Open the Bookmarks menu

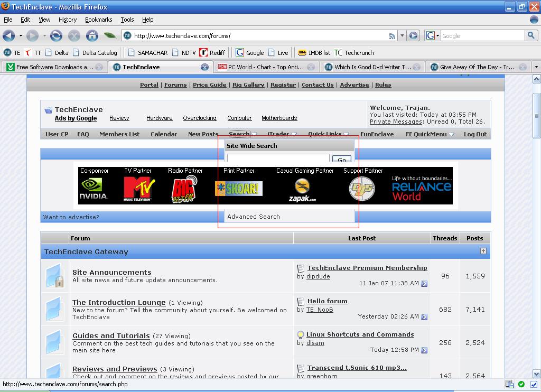pos(99,20)
